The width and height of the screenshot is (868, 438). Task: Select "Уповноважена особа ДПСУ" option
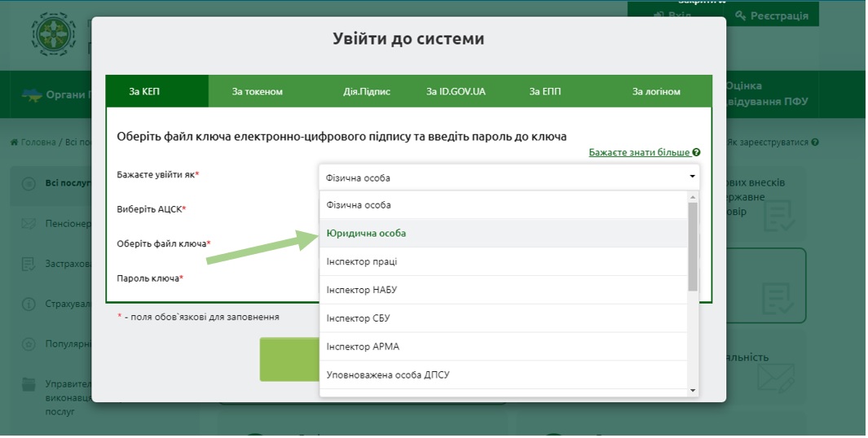[x=388, y=375]
